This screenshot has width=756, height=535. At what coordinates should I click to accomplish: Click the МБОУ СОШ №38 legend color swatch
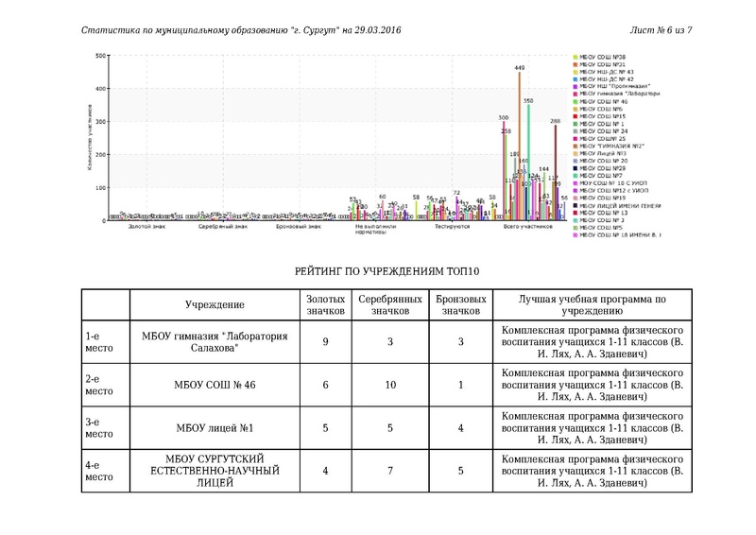576,57
